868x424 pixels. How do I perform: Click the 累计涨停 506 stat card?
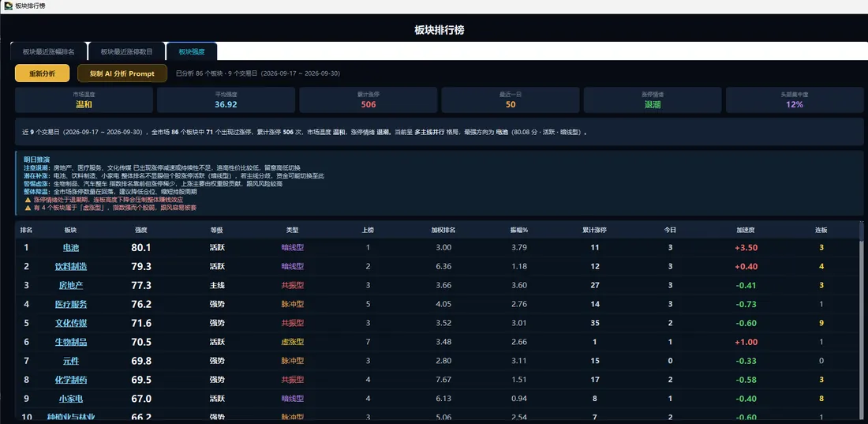click(369, 99)
